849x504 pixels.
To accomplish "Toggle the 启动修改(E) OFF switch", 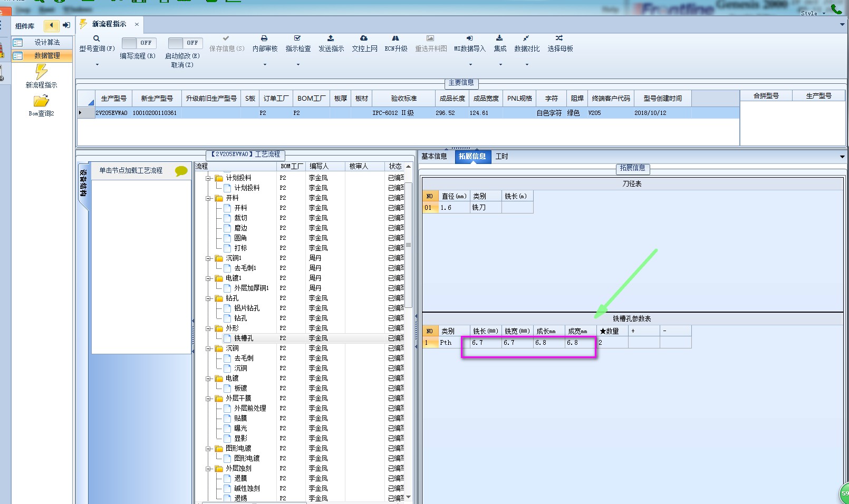I will (x=186, y=43).
